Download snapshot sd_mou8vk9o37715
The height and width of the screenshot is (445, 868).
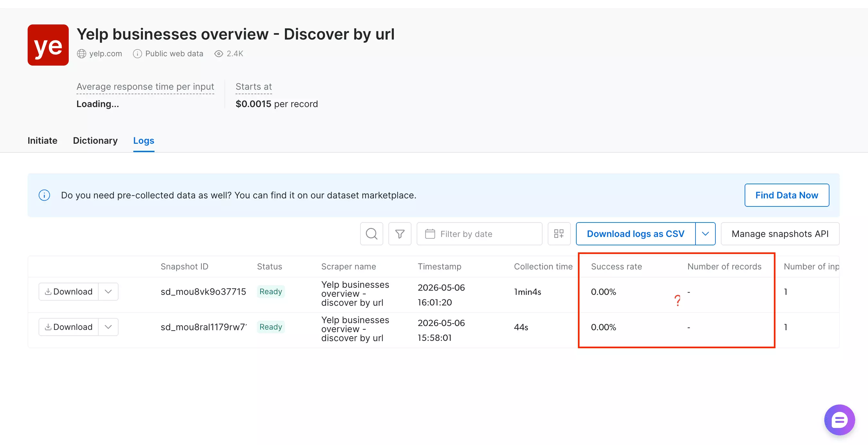[69, 292]
